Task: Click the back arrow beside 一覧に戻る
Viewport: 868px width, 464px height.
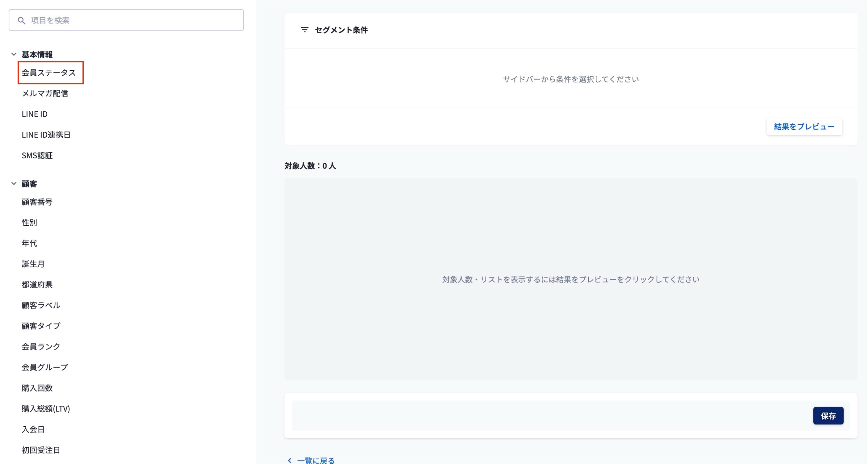Action: click(x=290, y=460)
